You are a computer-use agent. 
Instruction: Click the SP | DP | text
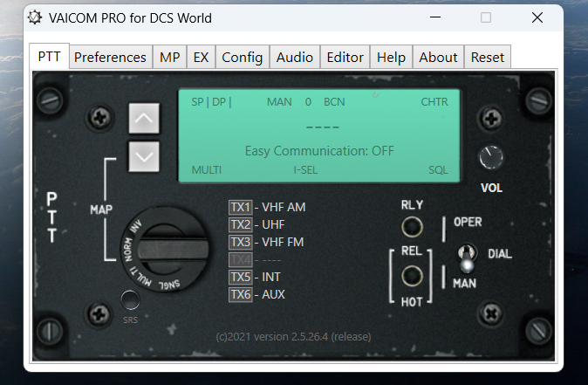tap(211, 102)
